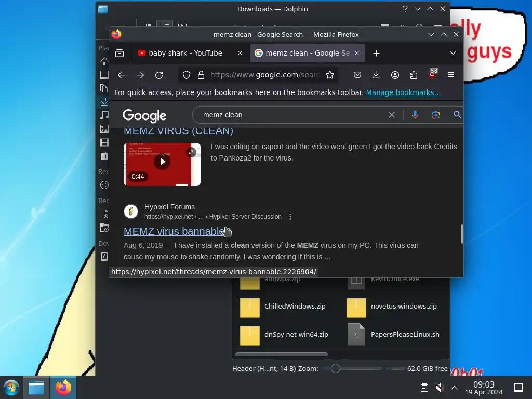The height and width of the screenshot is (399, 532).
Task: Open tracking protection shield icon
Action: pyautogui.click(x=187, y=75)
